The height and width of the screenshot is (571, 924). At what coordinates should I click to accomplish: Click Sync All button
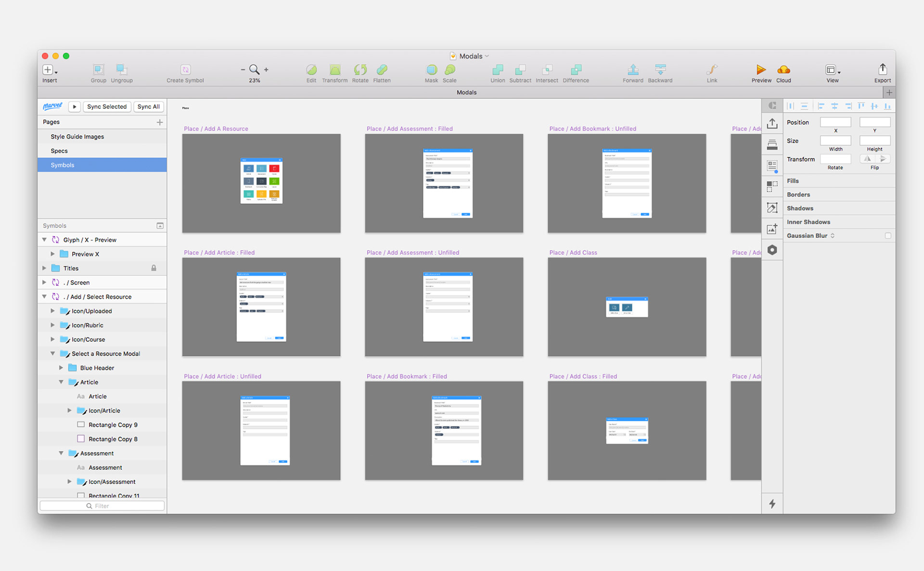(148, 106)
